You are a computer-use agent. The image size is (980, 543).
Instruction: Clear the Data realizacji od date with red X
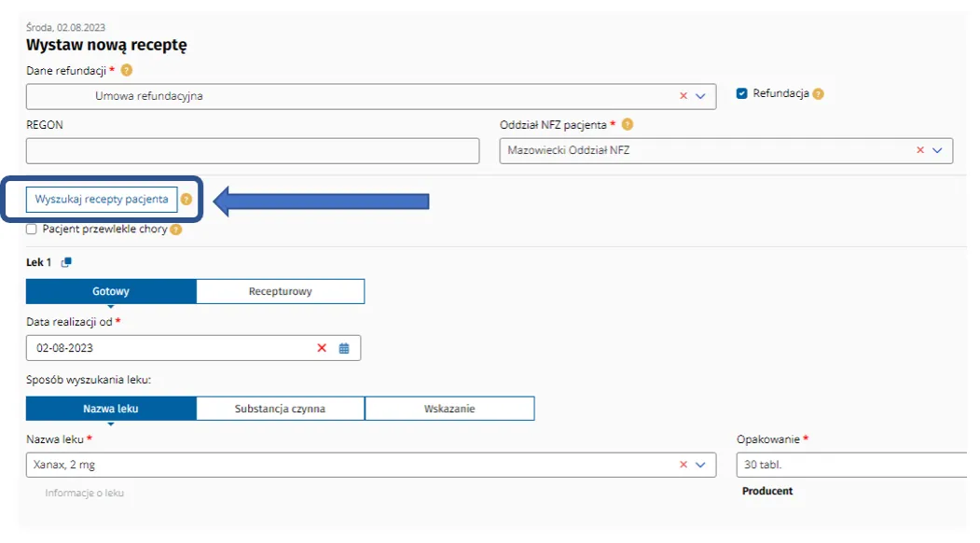pyautogui.click(x=322, y=348)
